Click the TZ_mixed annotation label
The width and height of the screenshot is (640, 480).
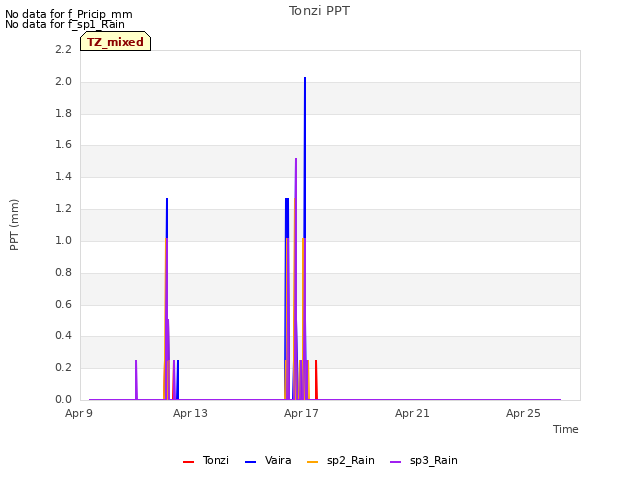click(x=116, y=42)
